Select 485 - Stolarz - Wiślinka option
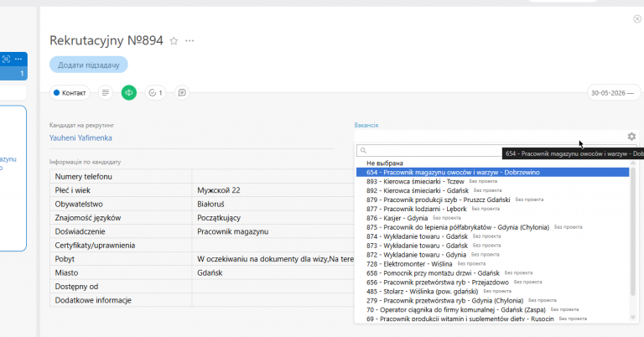The image size is (644, 337). (x=493, y=292)
